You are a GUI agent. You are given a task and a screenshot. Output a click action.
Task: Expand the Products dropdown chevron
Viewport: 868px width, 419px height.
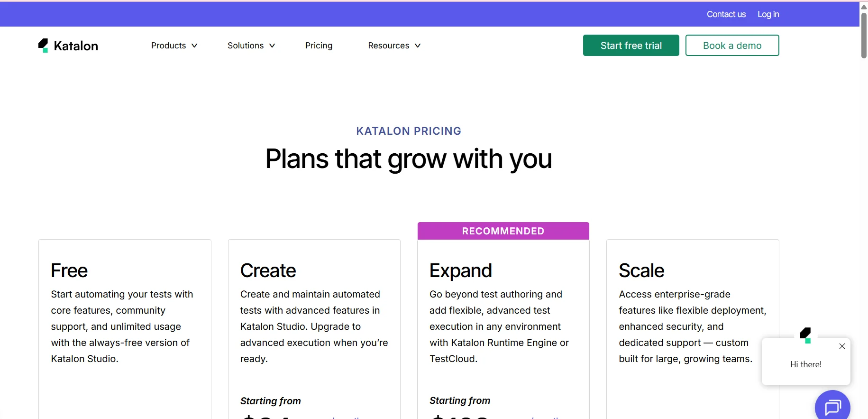point(194,46)
